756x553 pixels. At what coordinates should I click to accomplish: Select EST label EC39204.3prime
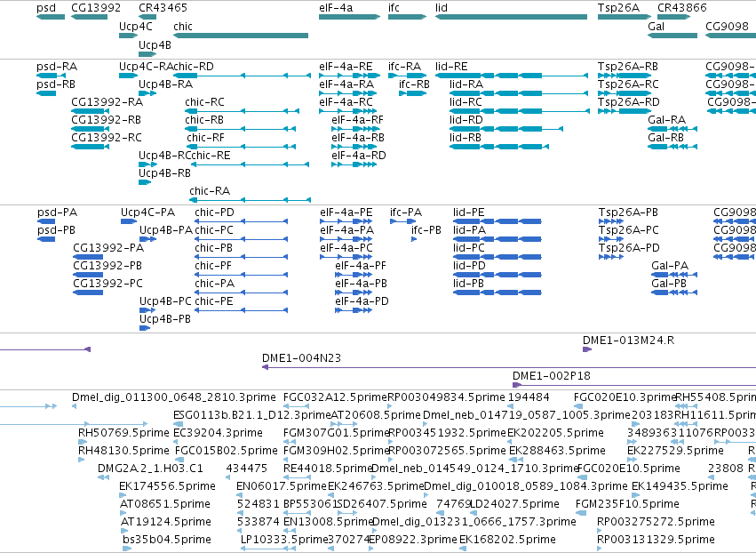(218, 433)
